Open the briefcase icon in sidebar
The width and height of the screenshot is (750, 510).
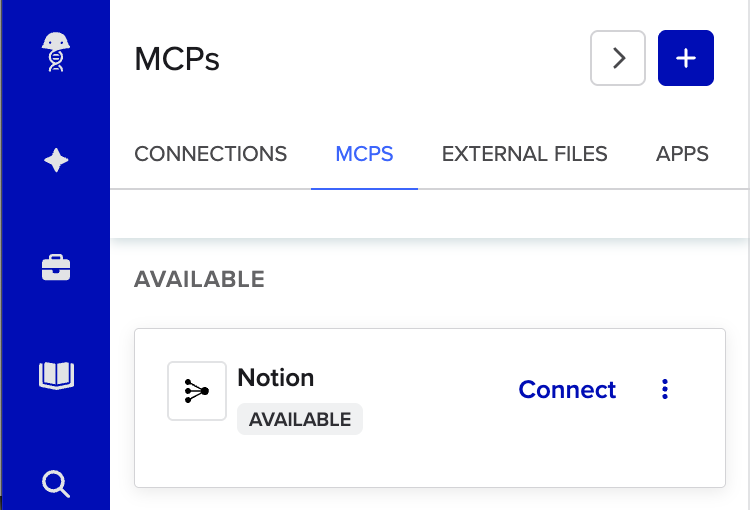(56, 267)
